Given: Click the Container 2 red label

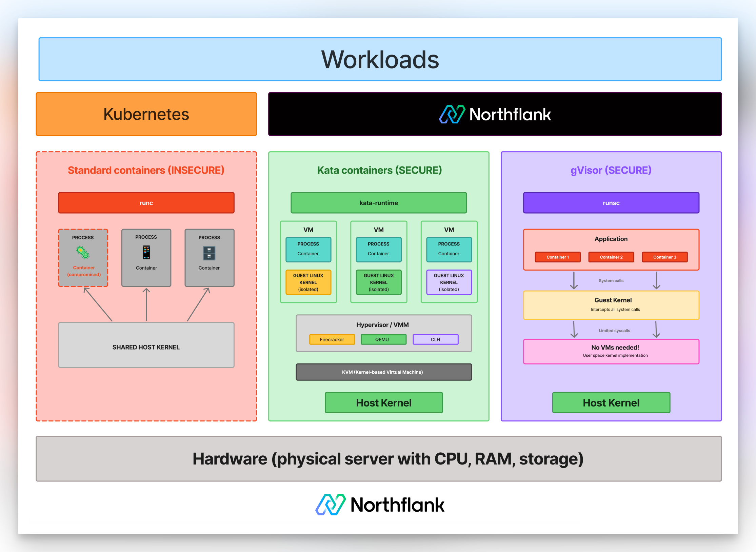Looking at the screenshot, I should pos(611,257).
